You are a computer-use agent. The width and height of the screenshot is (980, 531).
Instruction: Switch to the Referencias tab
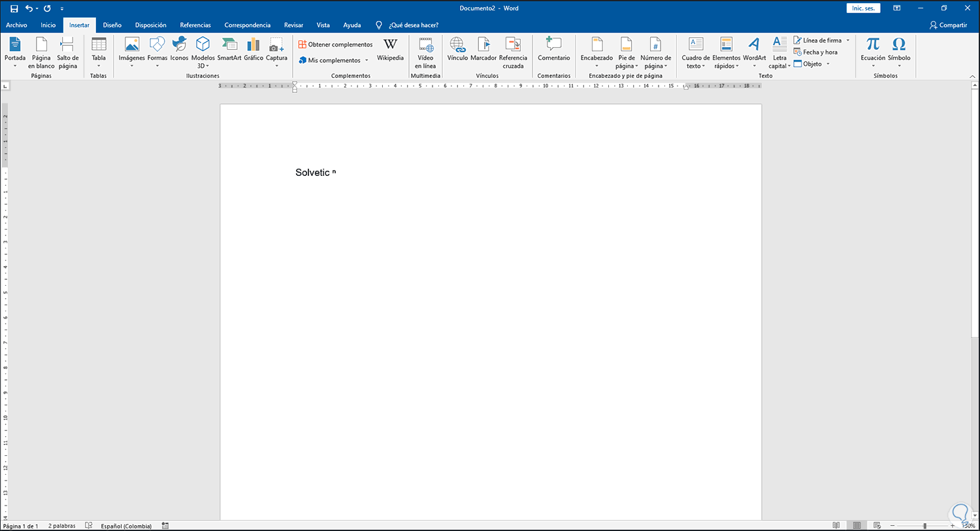click(195, 25)
